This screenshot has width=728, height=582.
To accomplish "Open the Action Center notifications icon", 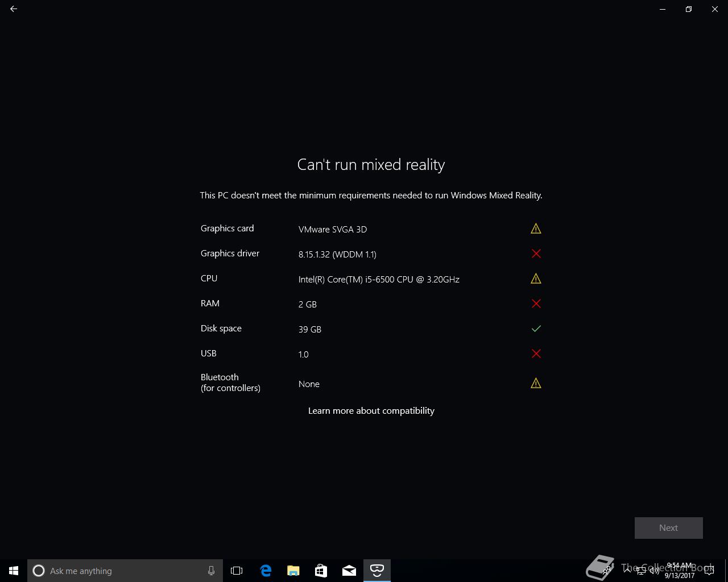I will (709, 571).
